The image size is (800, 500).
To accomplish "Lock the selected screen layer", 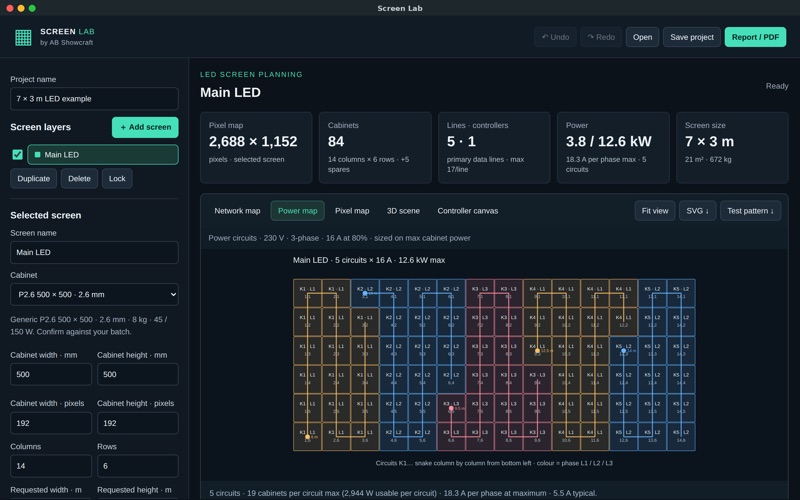I will click(117, 179).
